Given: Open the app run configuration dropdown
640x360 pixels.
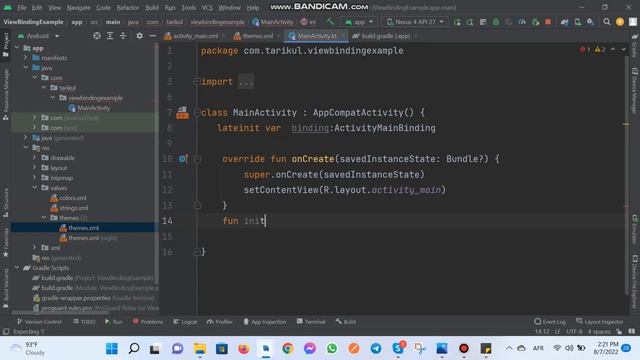Looking at the screenshot, I should click(359, 22).
